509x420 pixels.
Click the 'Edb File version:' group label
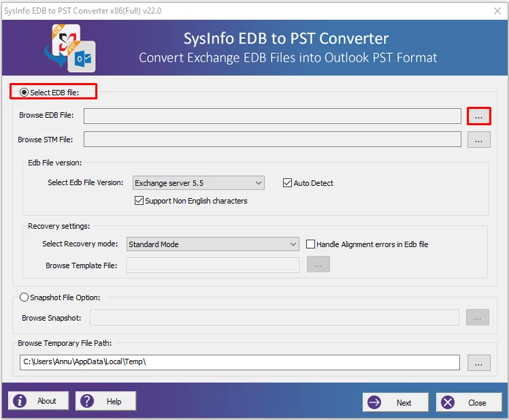55,163
